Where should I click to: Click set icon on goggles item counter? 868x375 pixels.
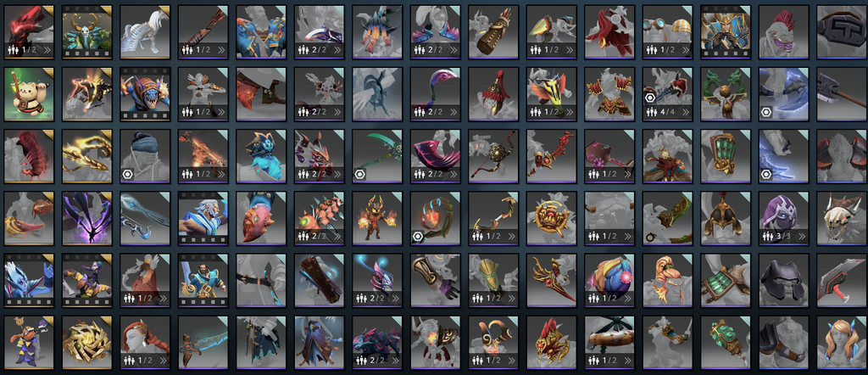click(651, 50)
